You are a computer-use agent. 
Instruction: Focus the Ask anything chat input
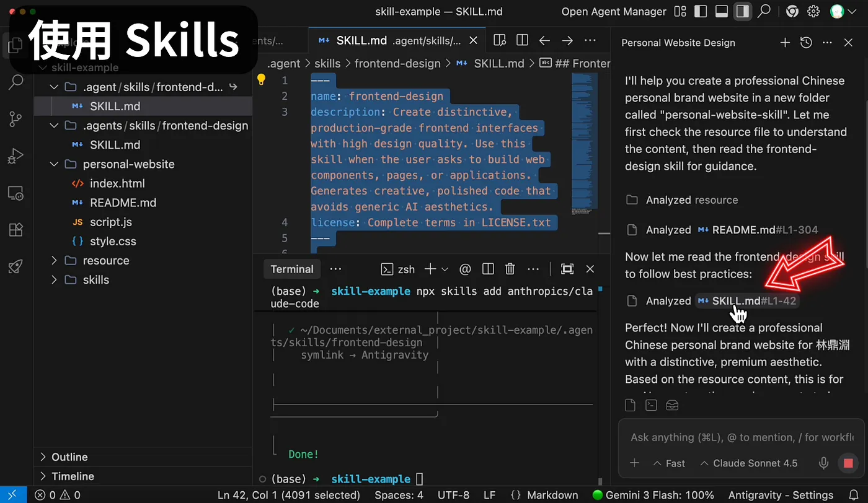741,437
